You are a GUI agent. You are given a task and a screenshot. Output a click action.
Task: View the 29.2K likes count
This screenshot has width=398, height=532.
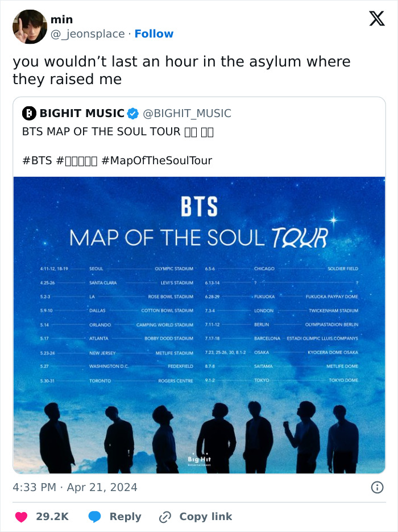pyautogui.click(x=52, y=517)
